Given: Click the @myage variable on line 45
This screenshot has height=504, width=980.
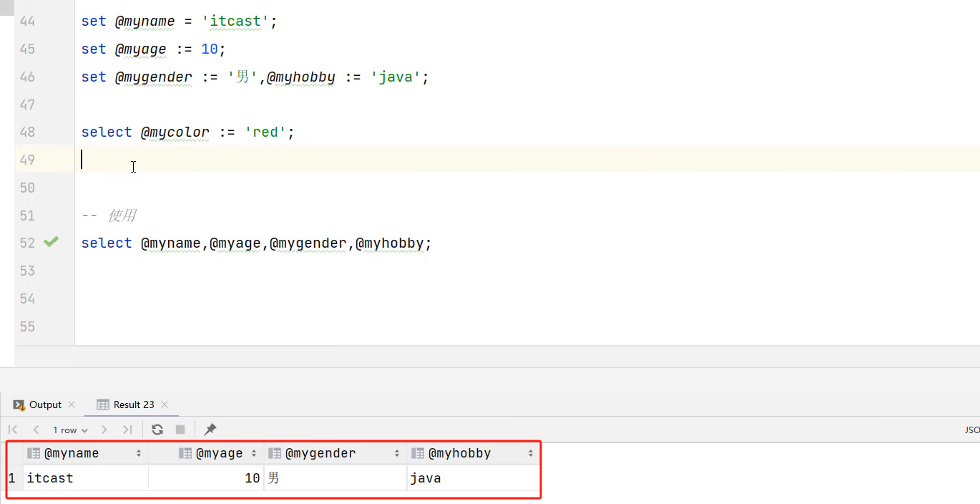Looking at the screenshot, I should tap(141, 49).
